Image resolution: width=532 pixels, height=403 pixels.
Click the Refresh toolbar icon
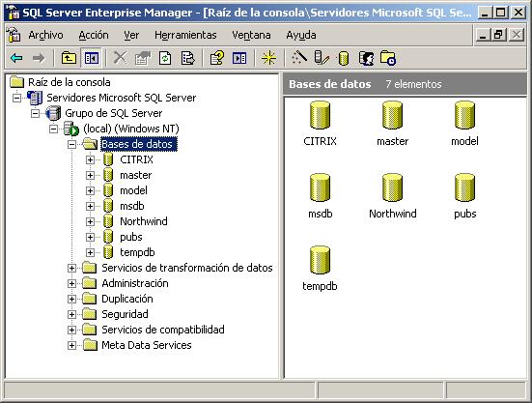pyautogui.click(x=165, y=58)
